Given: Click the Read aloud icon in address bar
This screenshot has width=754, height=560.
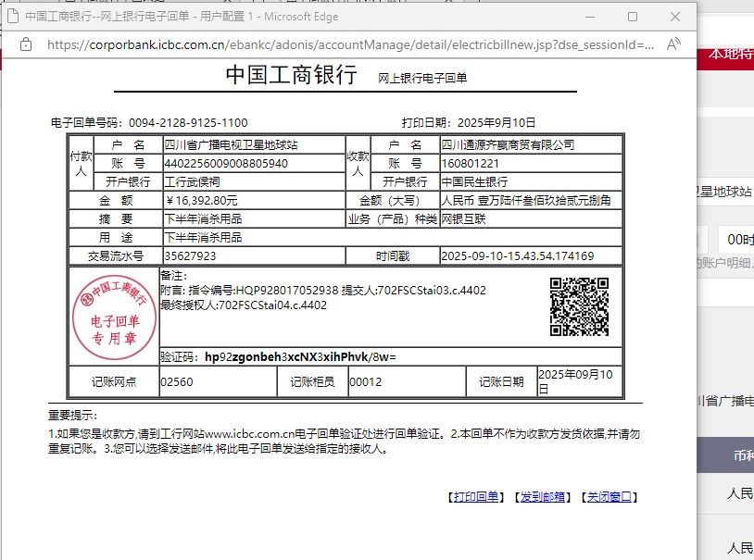Looking at the screenshot, I should [x=673, y=44].
